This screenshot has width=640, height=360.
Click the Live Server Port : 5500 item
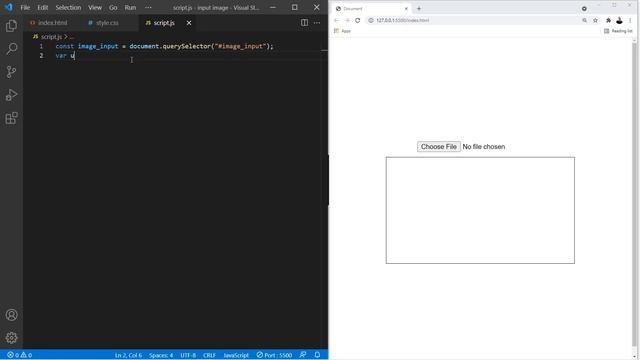coord(274,355)
